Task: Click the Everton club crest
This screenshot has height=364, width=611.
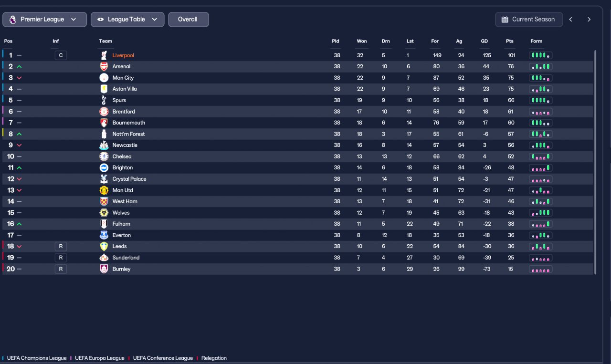Action: pyautogui.click(x=104, y=235)
